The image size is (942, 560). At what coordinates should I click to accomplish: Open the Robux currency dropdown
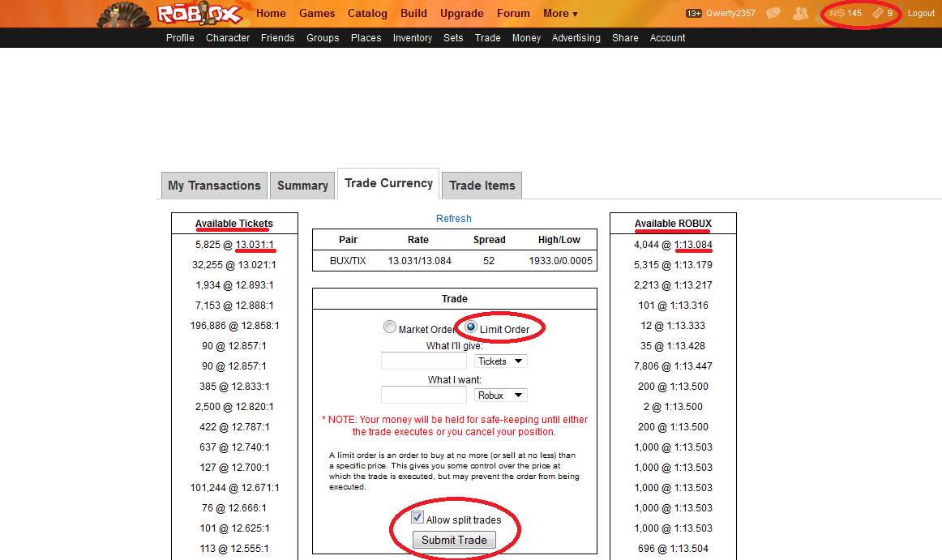click(x=500, y=395)
